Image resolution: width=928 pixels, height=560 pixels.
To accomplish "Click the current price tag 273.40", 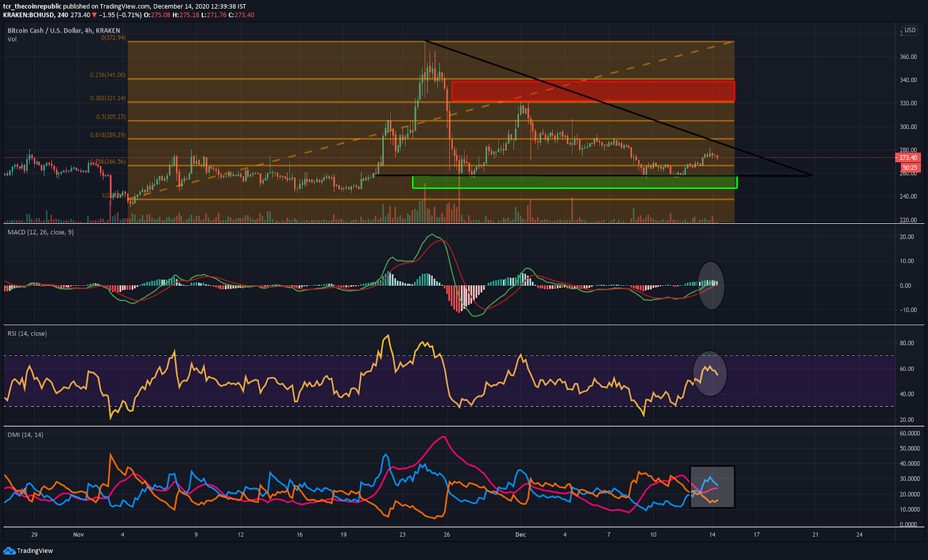I will pyautogui.click(x=909, y=158).
